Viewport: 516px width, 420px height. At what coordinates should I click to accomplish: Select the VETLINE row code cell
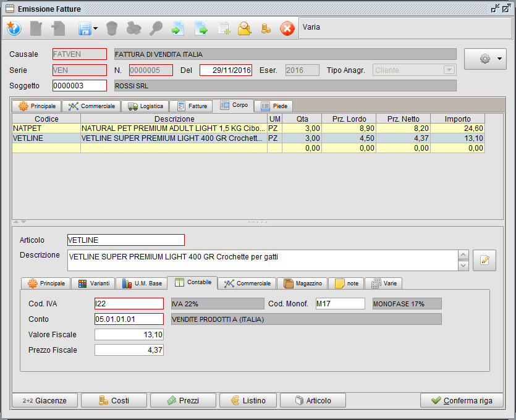pyautogui.click(x=46, y=138)
